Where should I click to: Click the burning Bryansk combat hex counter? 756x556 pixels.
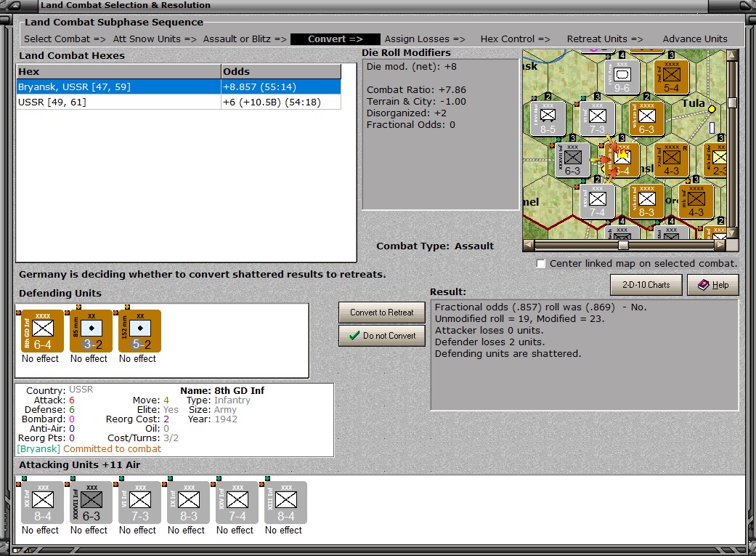pyautogui.click(x=622, y=160)
